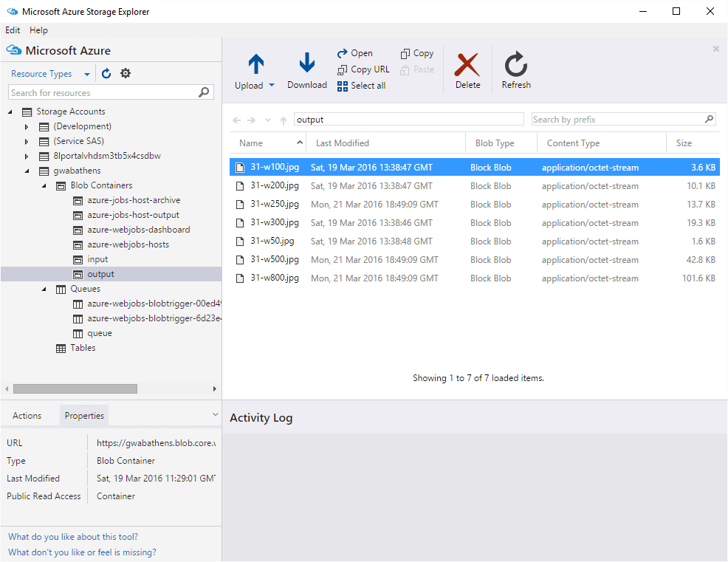Select the 31-w50.jpg blob
This screenshot has height=562, width=728.
(475, 241)
